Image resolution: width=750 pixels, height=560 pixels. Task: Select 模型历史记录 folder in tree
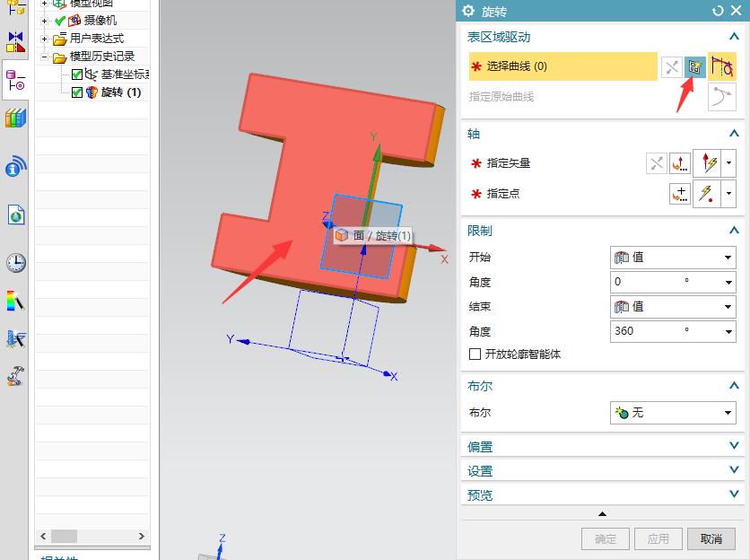tap(102, 57)
